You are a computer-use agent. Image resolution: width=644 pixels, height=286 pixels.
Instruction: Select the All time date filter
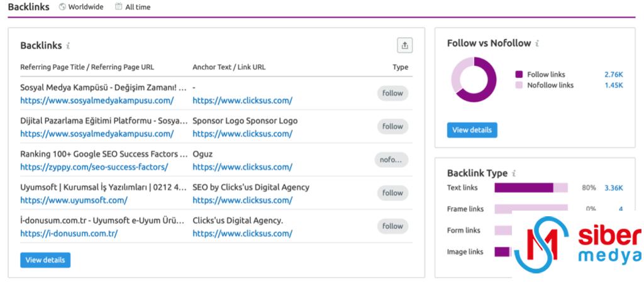coord(133,7)
